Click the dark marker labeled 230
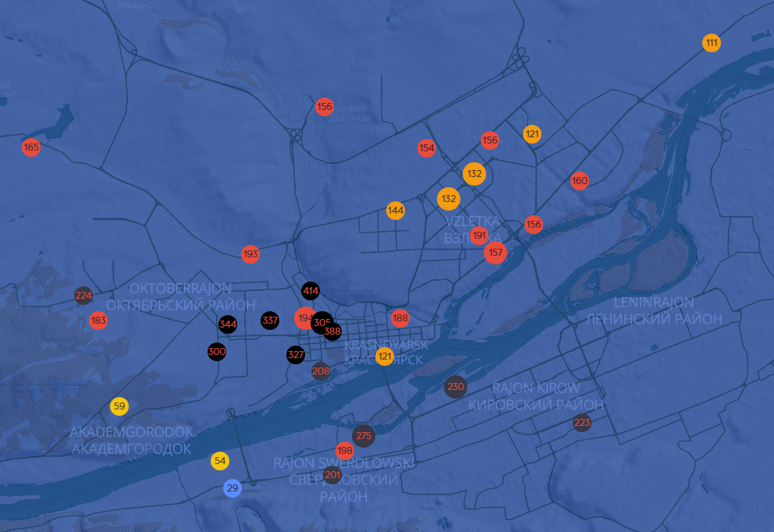This screenshot has width=774, height=532. point(456,387)
